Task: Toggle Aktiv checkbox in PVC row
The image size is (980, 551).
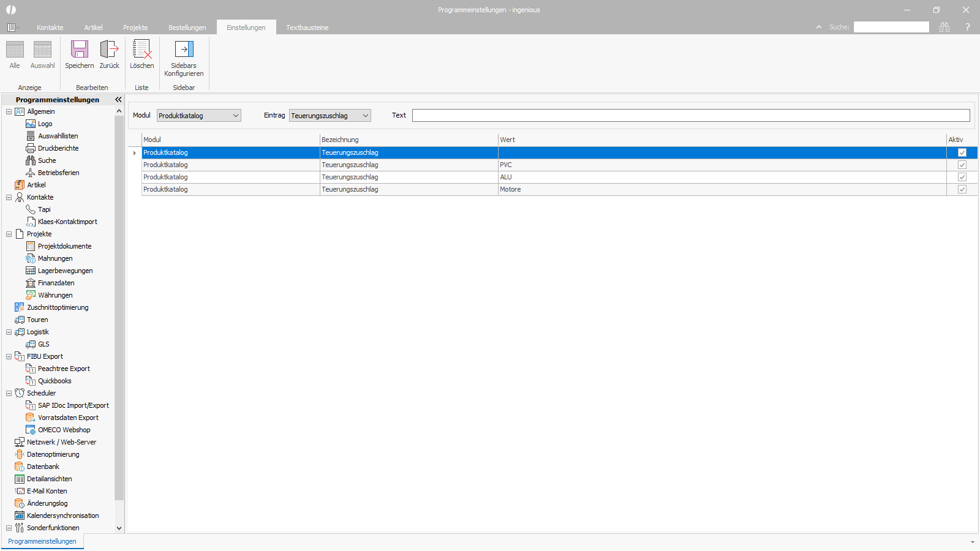Action: (962, 165)
